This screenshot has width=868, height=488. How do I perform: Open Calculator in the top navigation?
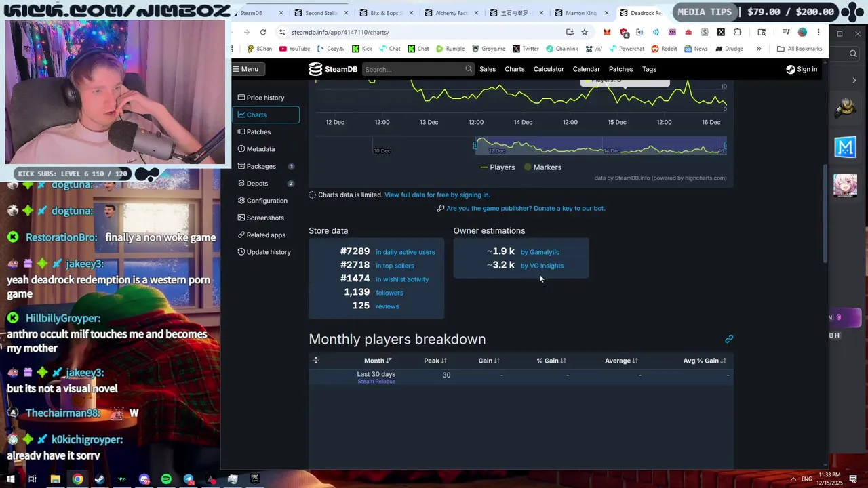point(549,69)
